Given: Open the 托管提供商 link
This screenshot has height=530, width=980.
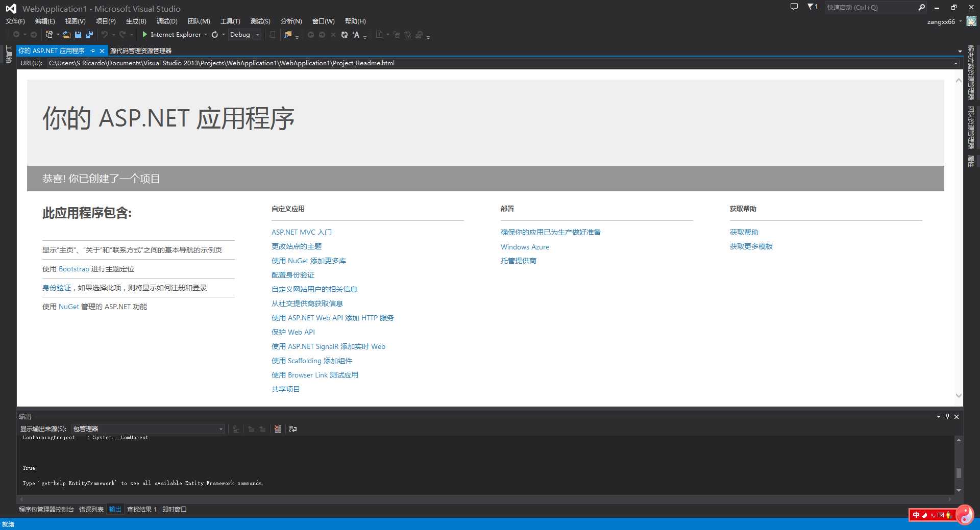Looking at the screenshot, I should 519,261.
